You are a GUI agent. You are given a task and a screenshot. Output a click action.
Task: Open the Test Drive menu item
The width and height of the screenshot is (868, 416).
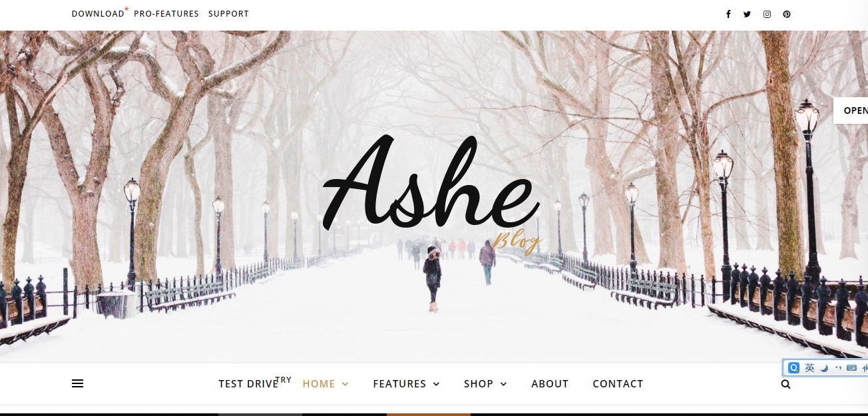tap(248, 384)
